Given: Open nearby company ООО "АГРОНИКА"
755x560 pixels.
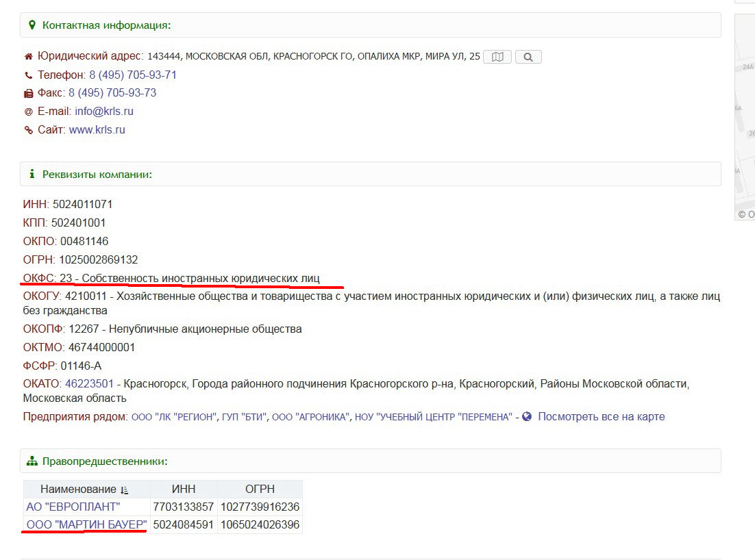Looking at the screenshot, I should coord(310,417).
